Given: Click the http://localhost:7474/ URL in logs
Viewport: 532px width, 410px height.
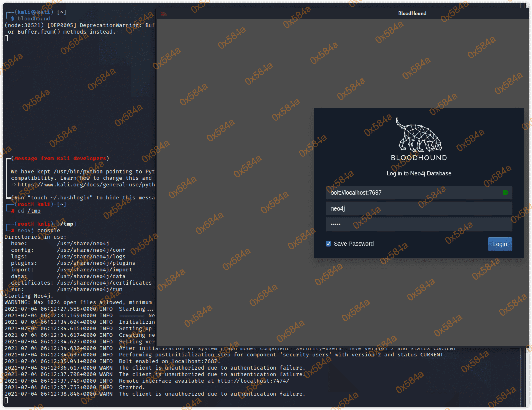Looking at the screenshot, I should point(253,381).
